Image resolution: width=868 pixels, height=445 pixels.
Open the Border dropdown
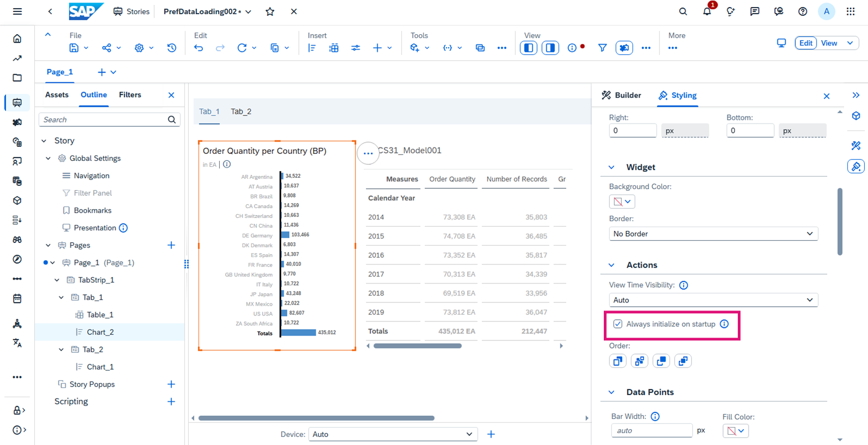713,234
